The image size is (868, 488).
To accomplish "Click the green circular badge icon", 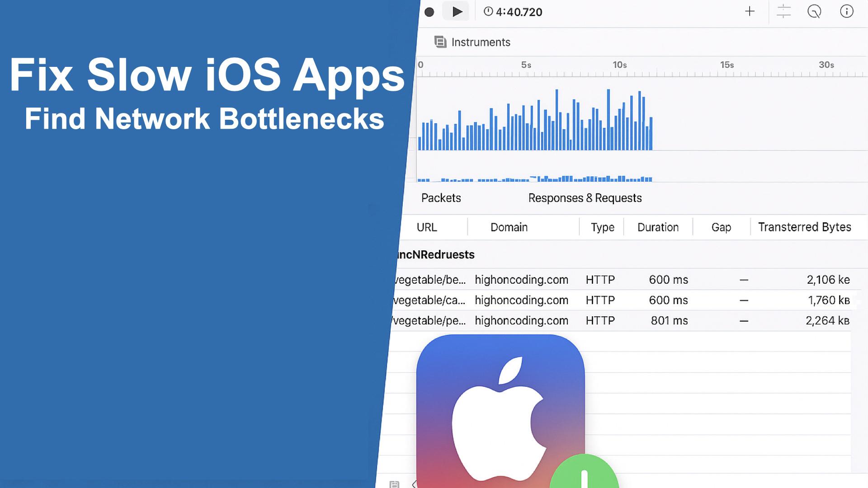I will click(x=584, y=472).
